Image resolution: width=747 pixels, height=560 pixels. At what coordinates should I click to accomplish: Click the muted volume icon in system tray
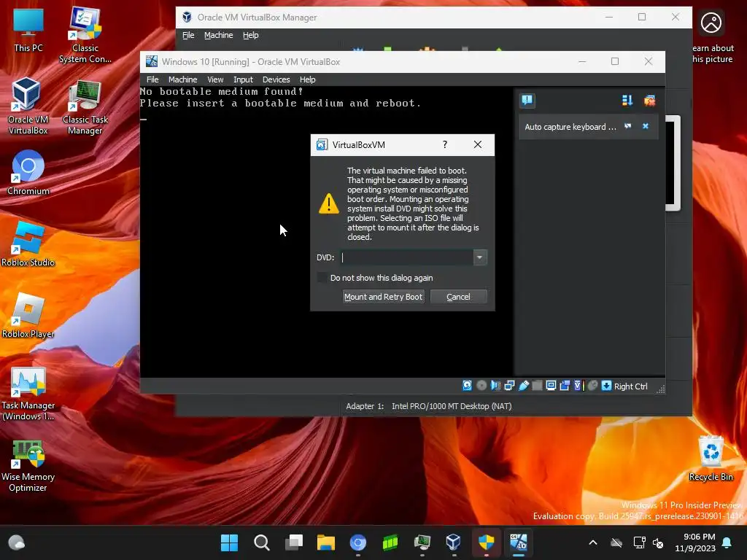pos(659,542)
